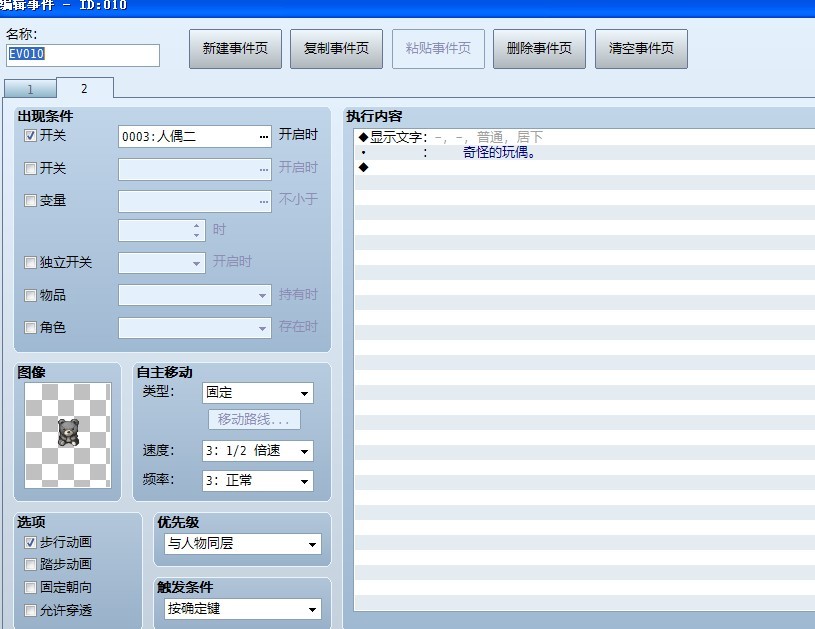Viewport: 815px width, 629px height.
Task: Uncheck the first 开关 condition checkbox
Action: [x=30, y=136]
